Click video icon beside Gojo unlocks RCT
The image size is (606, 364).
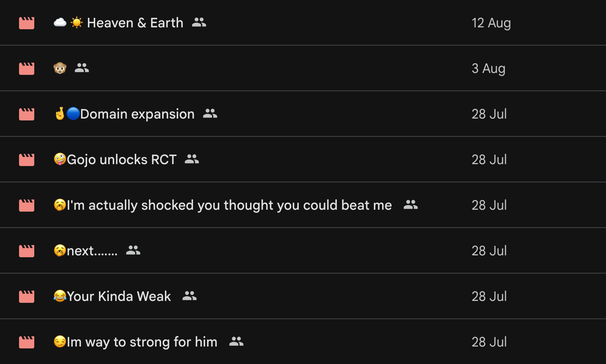tap(27, 160)
